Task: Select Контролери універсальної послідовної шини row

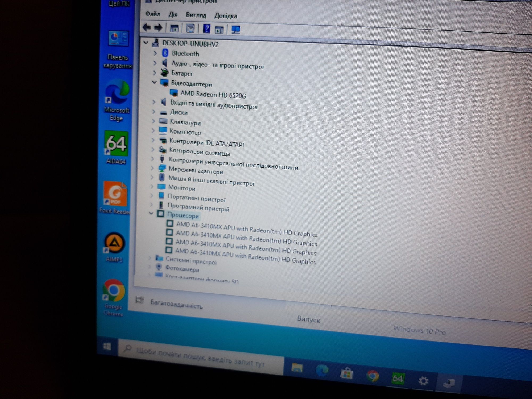Action: (234, 164)
